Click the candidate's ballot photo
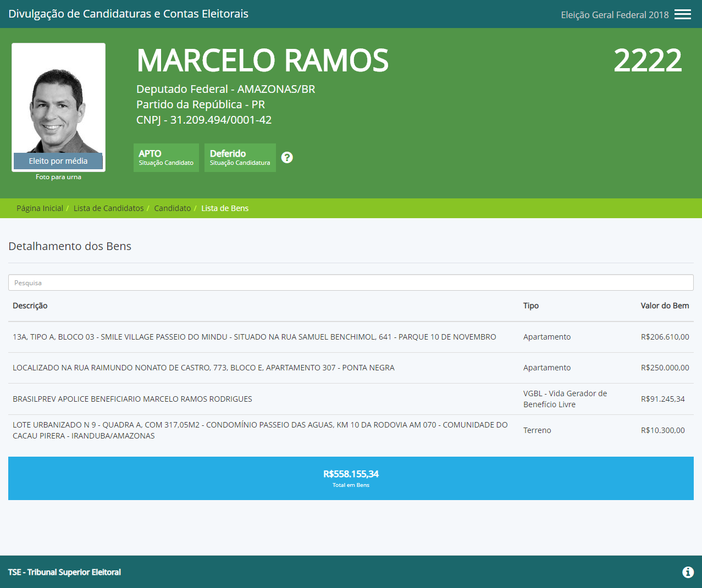This screenshot has height=588, width=702. point(58,107)
